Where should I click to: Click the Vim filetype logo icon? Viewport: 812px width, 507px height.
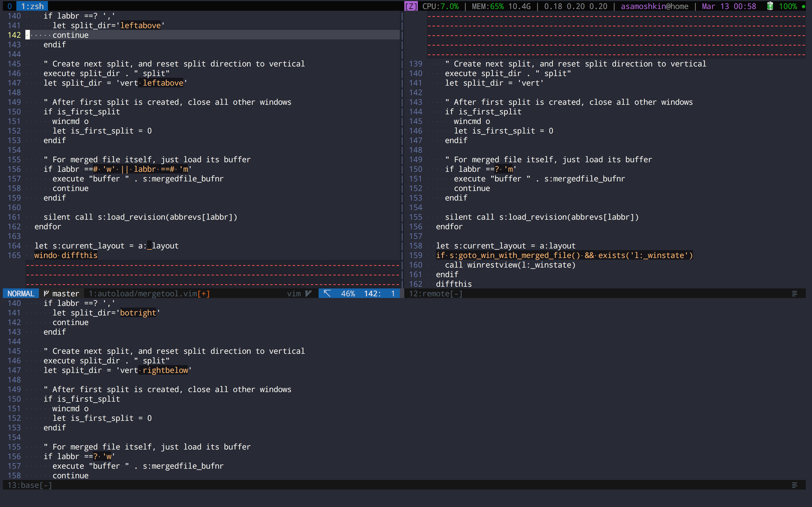pos(308,293)
